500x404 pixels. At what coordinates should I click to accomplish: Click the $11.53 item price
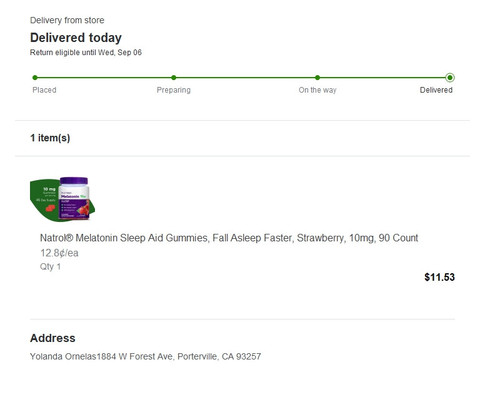pyautogui.click(x=439, y=277)
